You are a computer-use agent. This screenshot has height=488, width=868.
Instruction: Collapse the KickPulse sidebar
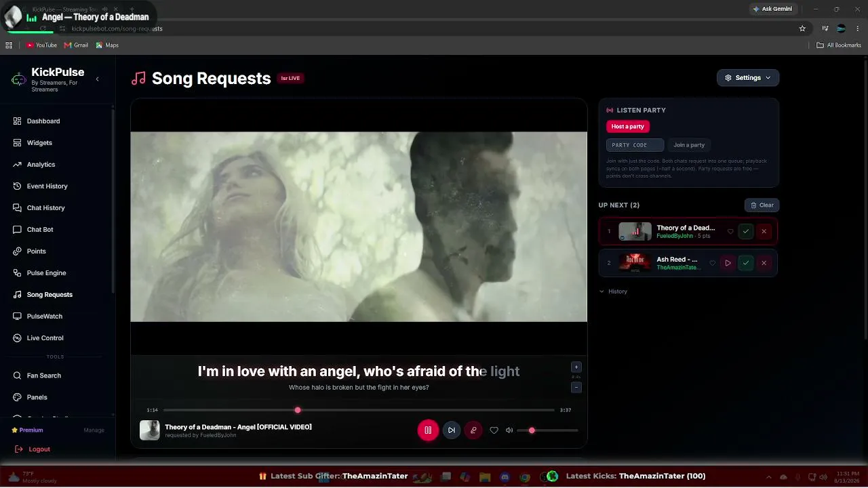click(x=97, y=79)
